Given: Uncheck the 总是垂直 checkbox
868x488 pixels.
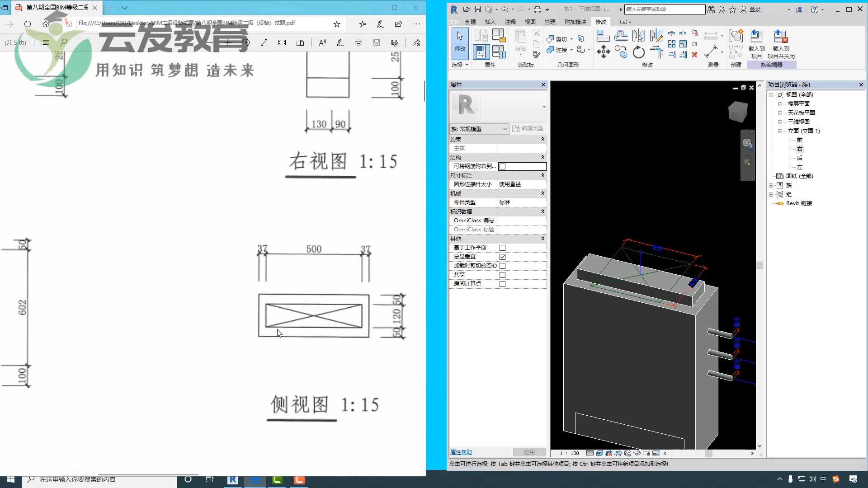Looking at the screenshot, I should click(503, 256).
